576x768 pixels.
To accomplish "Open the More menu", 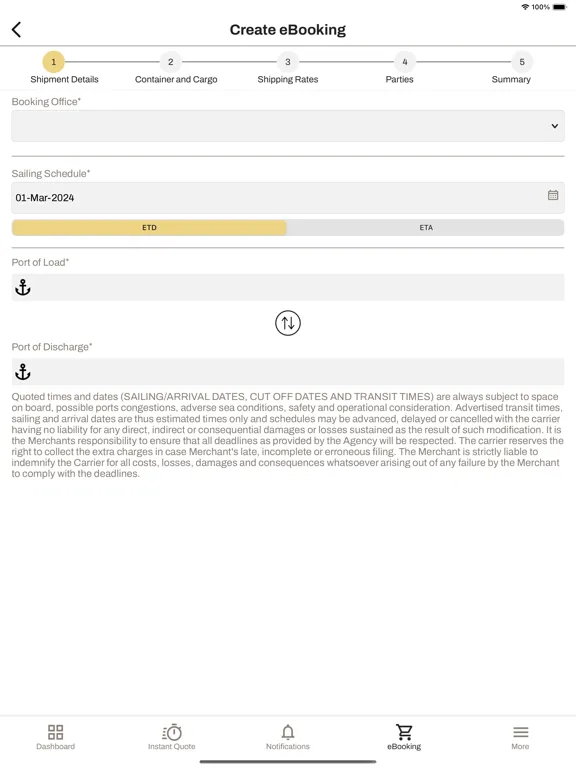I will coord(520,738).
